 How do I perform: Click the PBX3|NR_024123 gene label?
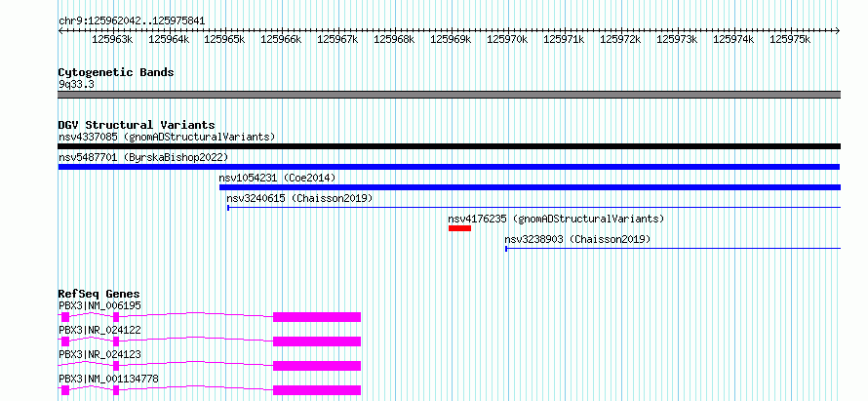[99, 354]
